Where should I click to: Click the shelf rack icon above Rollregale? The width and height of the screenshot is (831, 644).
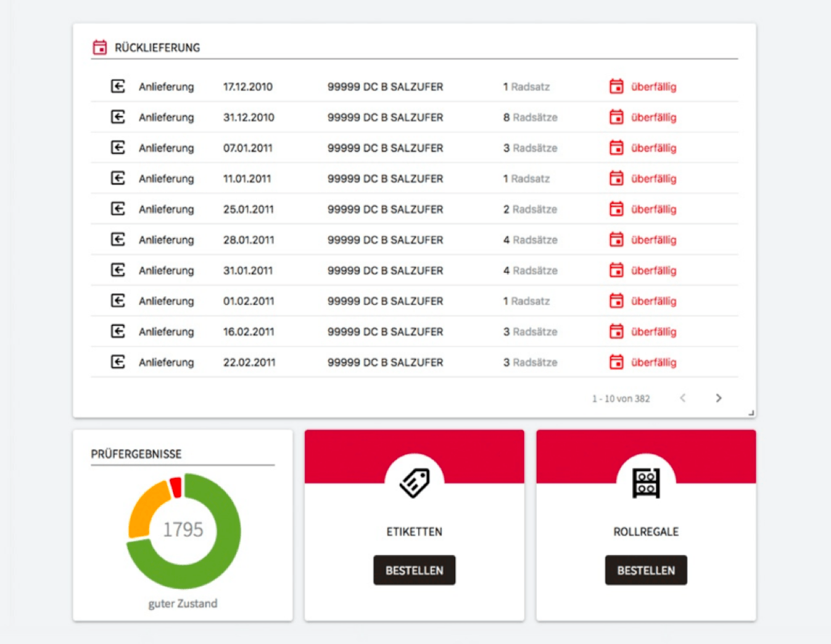tap(646, 483)
